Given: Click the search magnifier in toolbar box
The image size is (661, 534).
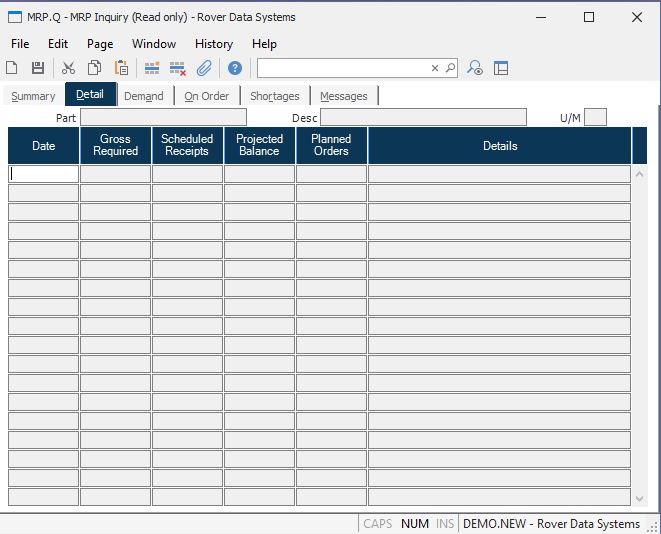Looking at the screenshot, I should (450, 68).
